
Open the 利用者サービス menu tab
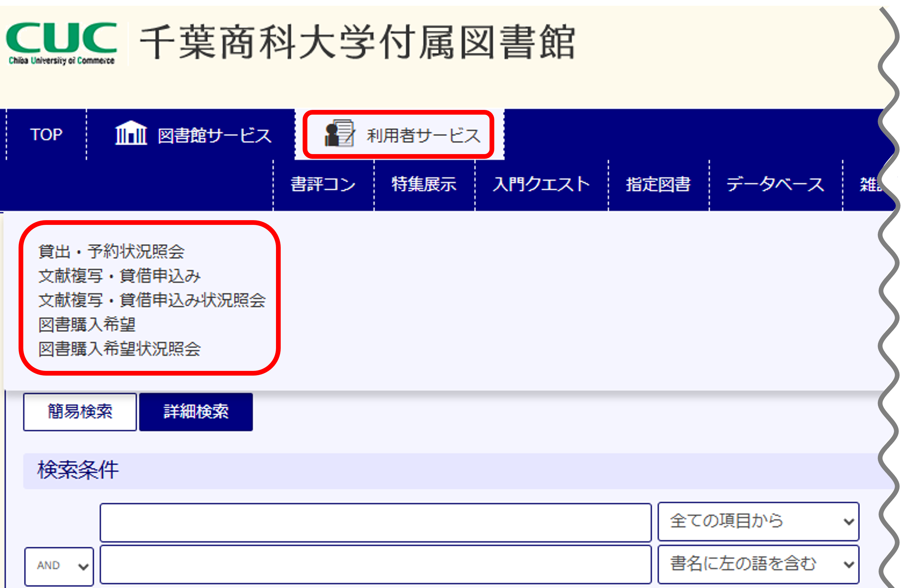click(x=423, y=136)
